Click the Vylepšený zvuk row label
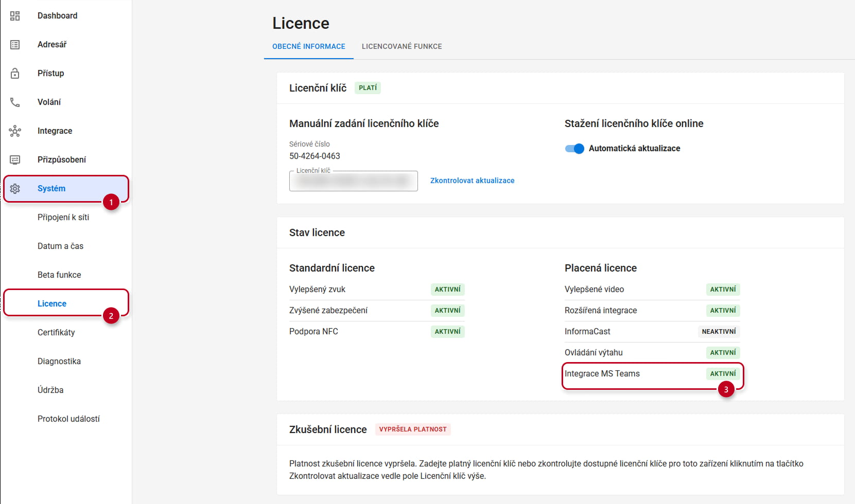 (317, 290)
